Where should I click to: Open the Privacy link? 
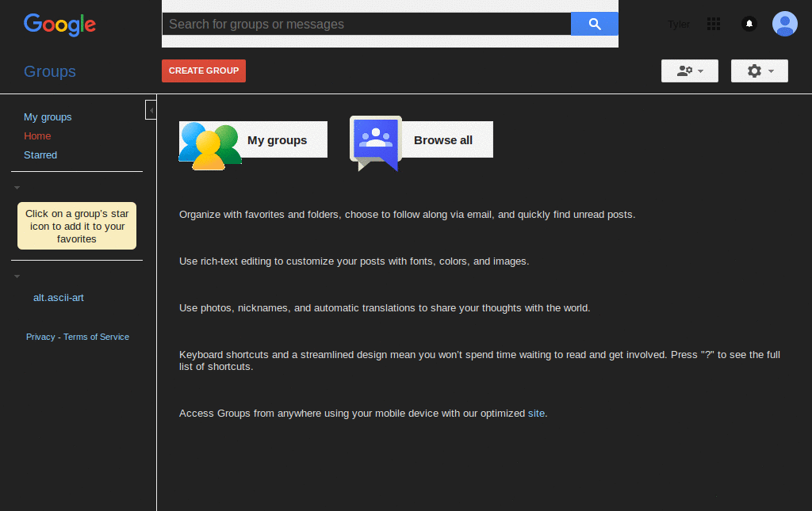point(40,337)
